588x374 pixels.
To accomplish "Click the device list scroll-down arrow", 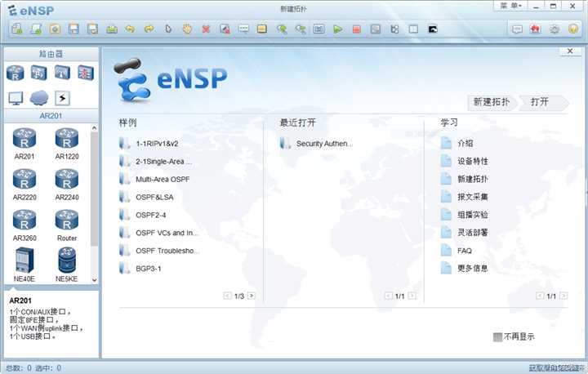I will pos(94,280).
